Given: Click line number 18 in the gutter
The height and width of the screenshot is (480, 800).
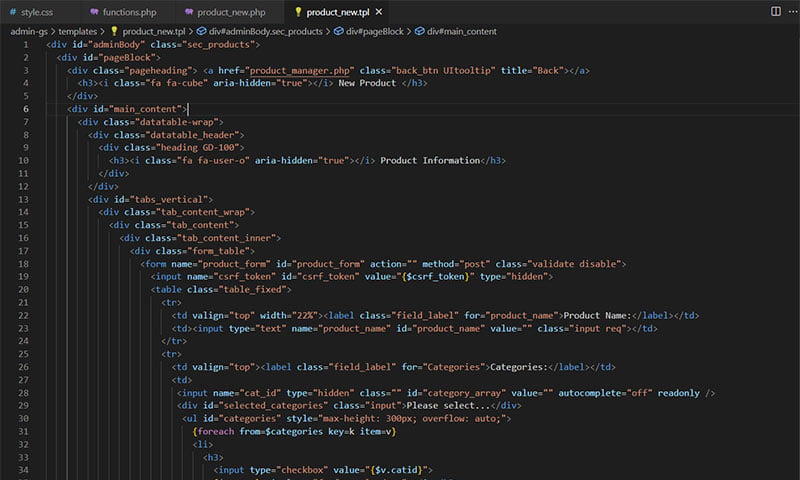Looking at the screenshot, I should coord(23,264).
